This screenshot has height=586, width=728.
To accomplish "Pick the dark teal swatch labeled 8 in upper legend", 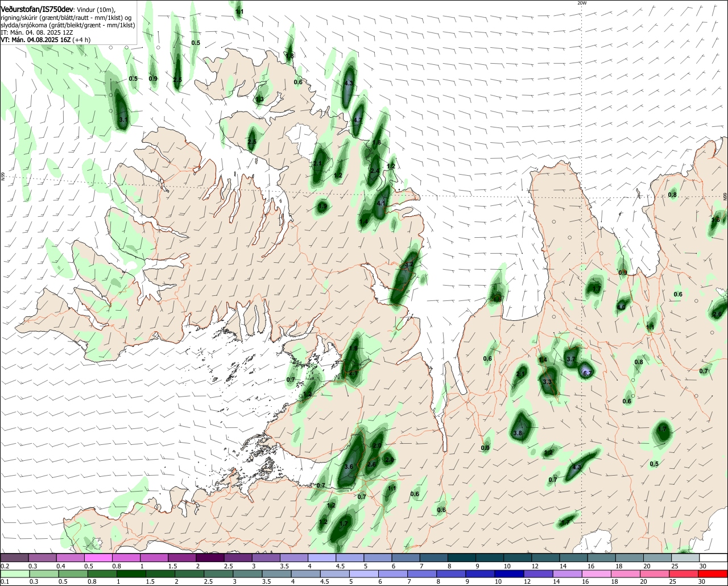I will point(462,558).
